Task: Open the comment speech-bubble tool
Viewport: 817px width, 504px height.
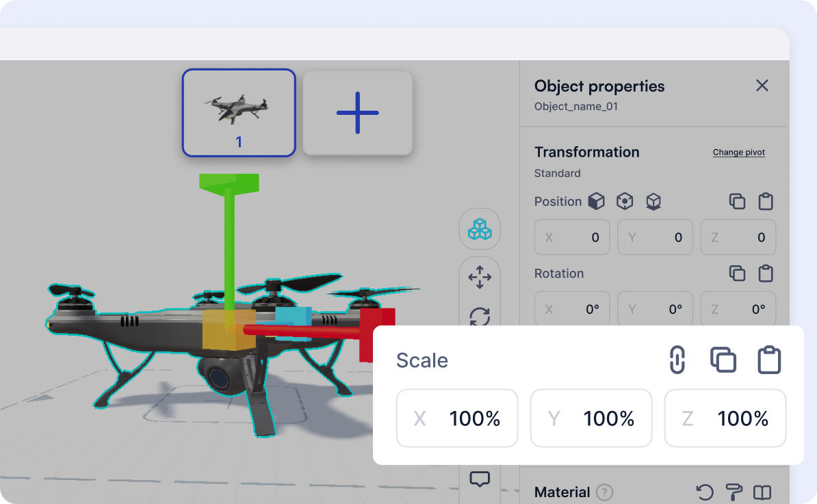Action: tap(480, 479)
